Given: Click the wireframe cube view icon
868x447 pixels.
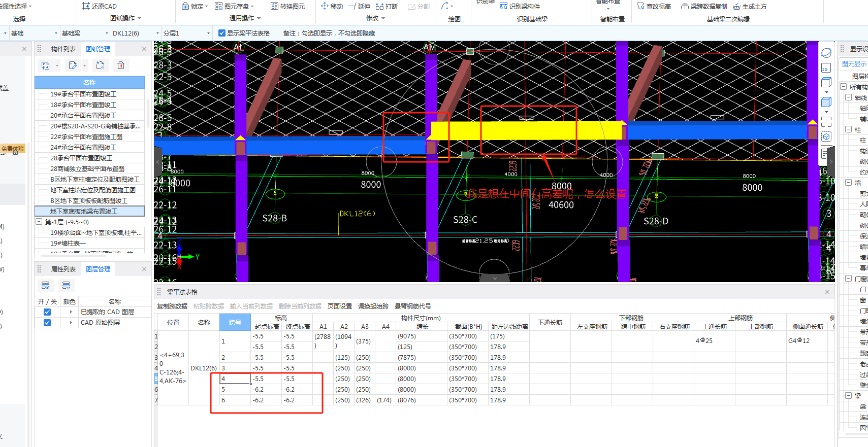Looking at the screenshot, I should [826, 82].
